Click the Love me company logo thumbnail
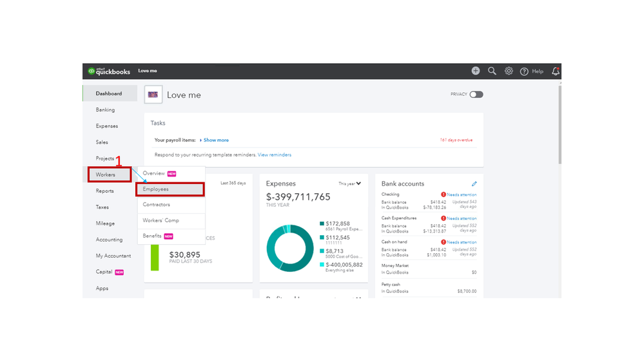Image resolution: width=644 pixels, height=362 pixels. click(x=153, y=95)
